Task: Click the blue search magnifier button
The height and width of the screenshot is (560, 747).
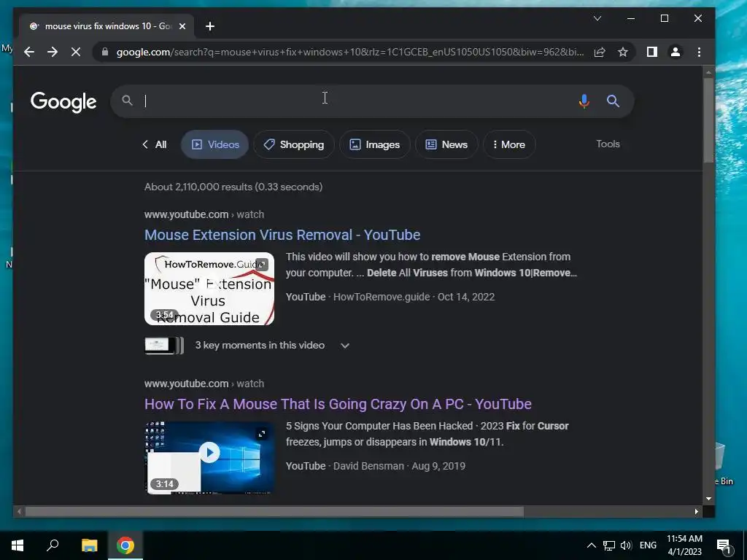Action: click(x=613, y=101)
